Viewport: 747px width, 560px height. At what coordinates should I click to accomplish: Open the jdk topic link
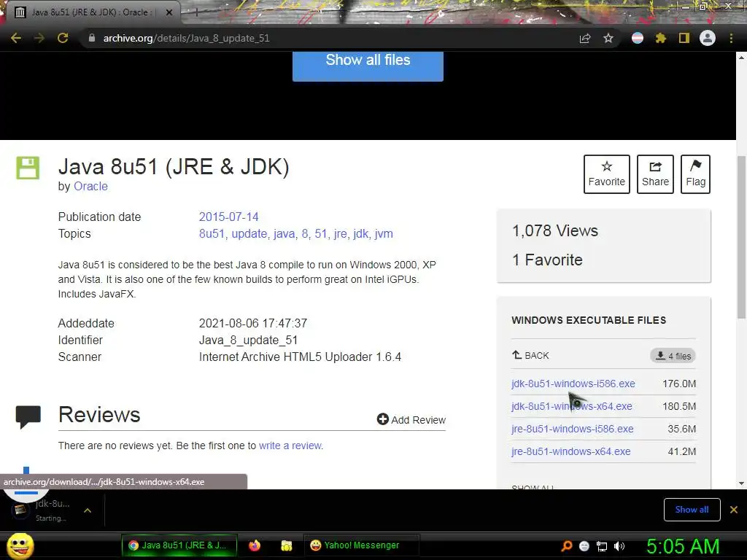[360, 234]
